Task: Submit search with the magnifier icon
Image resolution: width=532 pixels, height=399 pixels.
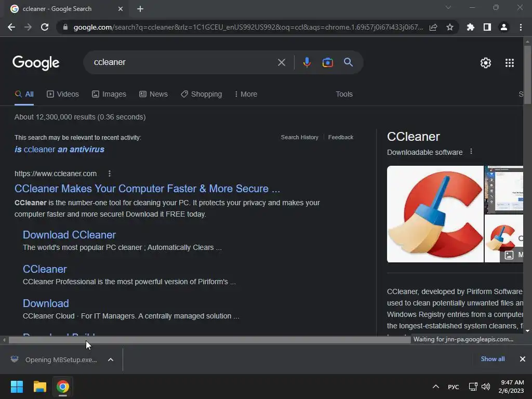Action: tap(349, 62)
